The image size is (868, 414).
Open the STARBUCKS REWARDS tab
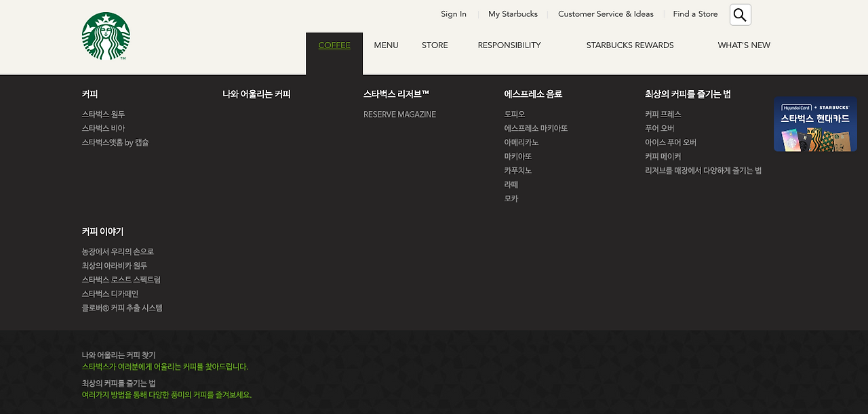click(630, 45)
